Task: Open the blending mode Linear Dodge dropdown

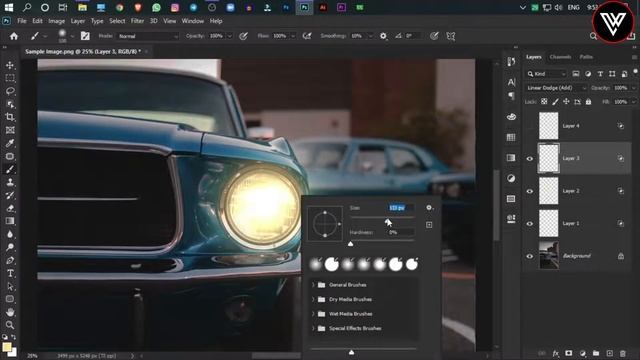Action: [556, 88]
